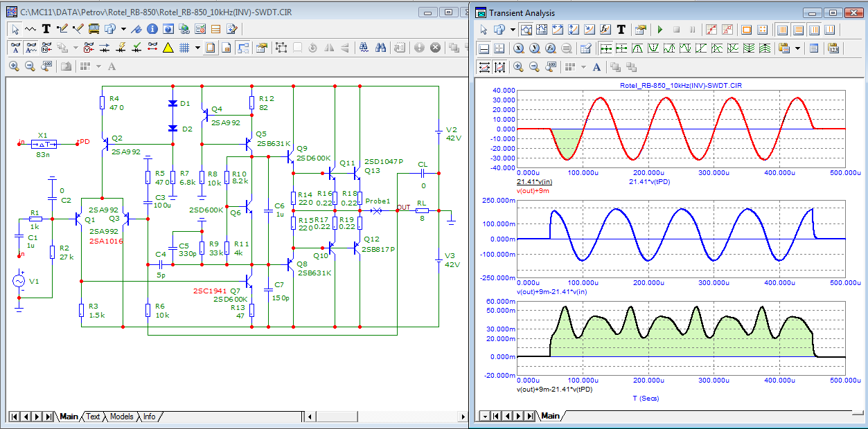Image resolution: width=868 pixels, height=429 pixels.
Task: Select the Main tab in Transient Analysis
Action: tap(550, 416)
